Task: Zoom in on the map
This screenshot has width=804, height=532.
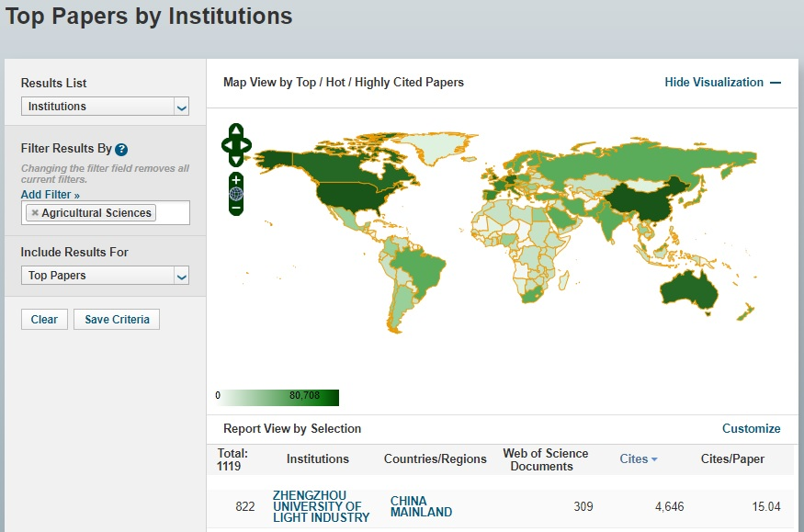Action: pyautogui.click(x=236, y=179)
